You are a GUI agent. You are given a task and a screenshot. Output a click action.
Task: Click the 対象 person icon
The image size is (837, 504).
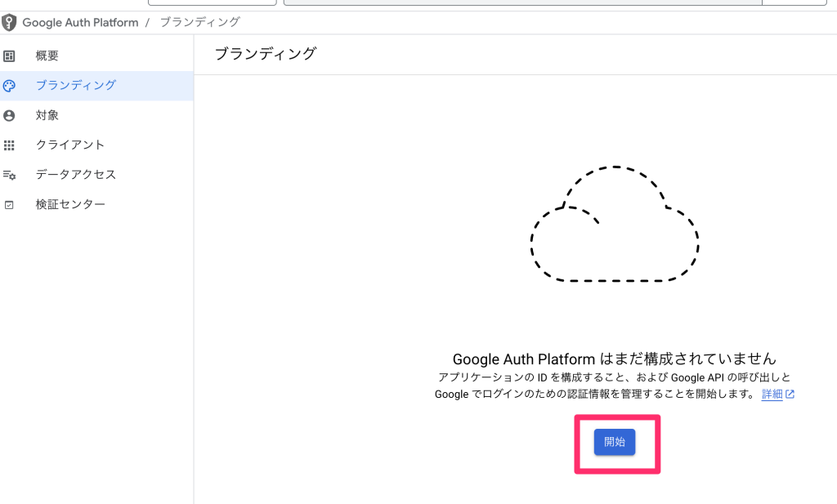pyautogui.click(x=9, y=116)
